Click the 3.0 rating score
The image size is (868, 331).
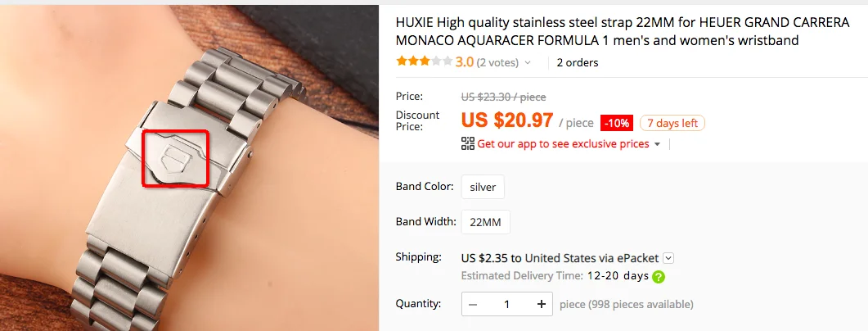click(x=465, y=62)
